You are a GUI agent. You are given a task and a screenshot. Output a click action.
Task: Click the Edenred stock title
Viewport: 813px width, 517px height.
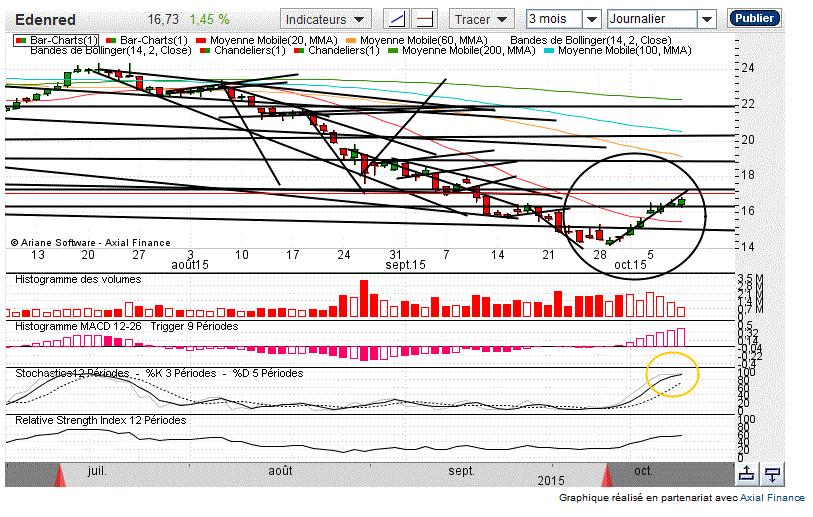(x=46, y=20)
